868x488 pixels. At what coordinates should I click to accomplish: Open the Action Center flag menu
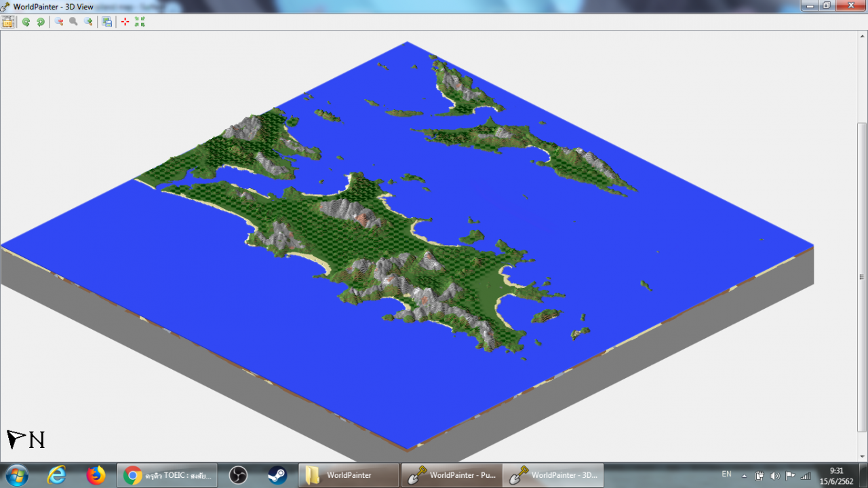coord(789,475)
